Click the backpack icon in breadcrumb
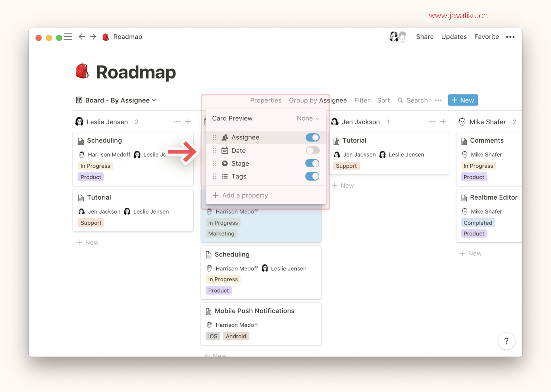Viewport: 551px width, 392px height. 105,37
